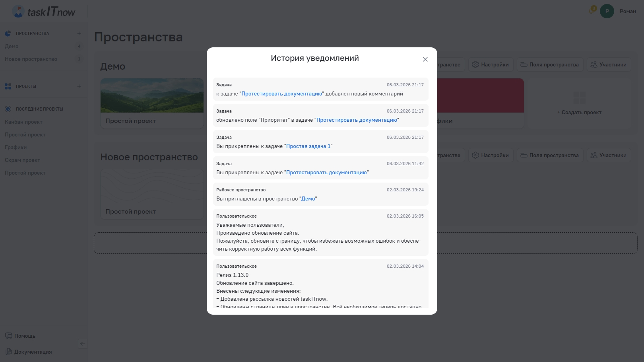The width and height of the screenshot is (644, 362).
Task: Open Участники of Новое пространство
Action: point(609,155)
